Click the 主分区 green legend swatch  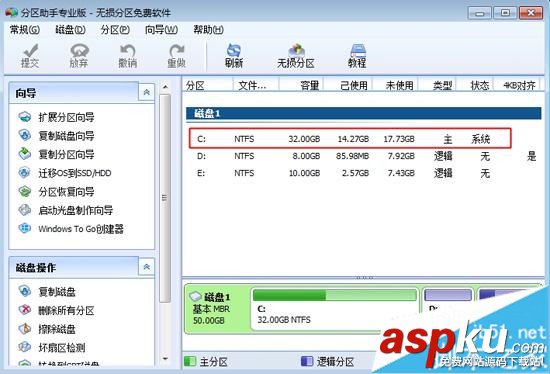(190, 361)
